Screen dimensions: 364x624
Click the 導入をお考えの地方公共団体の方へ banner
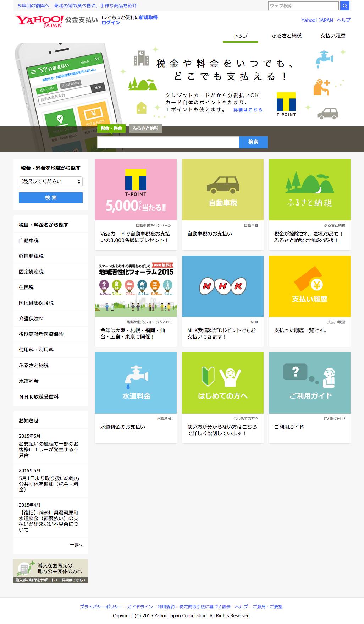(51, 571)
